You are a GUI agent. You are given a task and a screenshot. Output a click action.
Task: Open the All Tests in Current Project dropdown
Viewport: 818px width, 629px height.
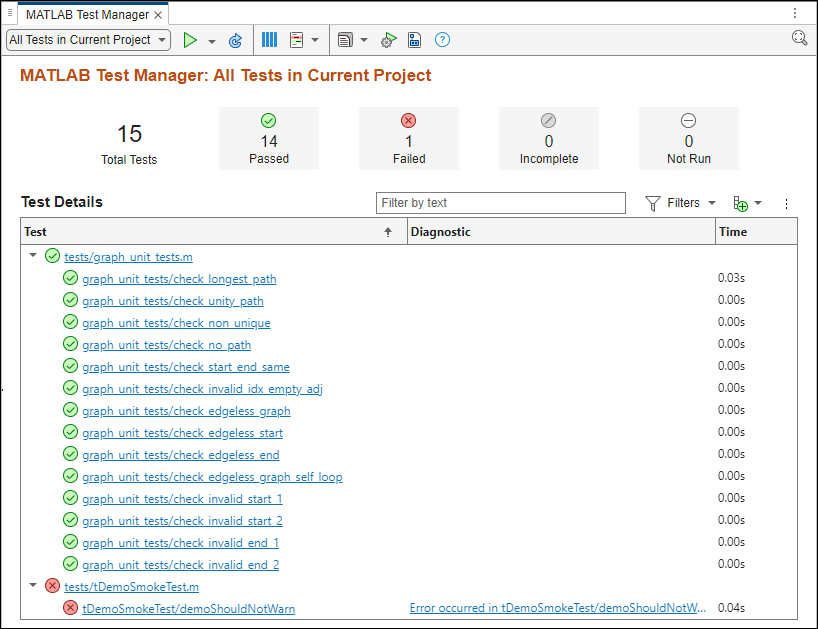click(89, 40)
